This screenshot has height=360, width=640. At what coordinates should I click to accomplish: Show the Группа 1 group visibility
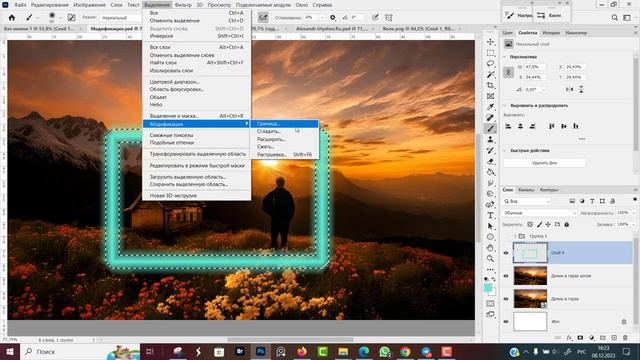[506, 236]
